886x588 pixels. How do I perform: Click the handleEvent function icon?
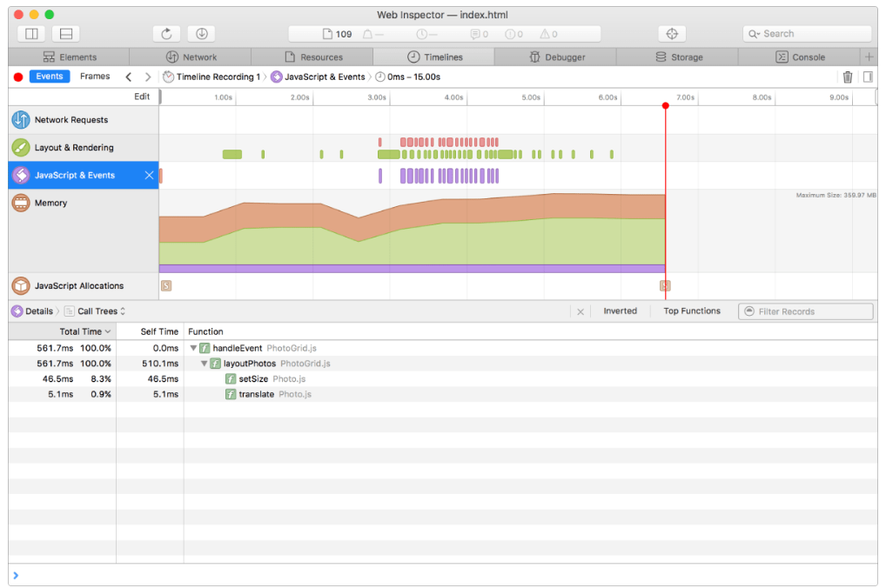click(x=205, y=348)
